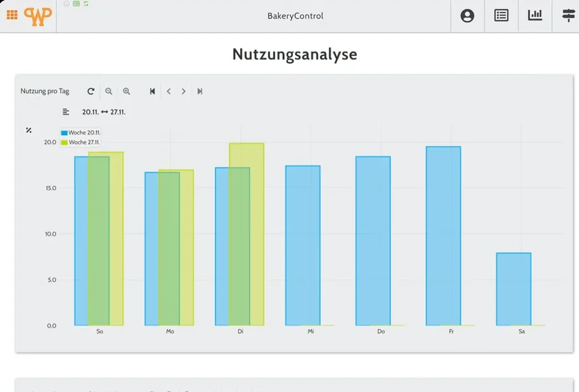Go to next week with right chevron
The height and width of the screenshot is (392, 579).
183,91
